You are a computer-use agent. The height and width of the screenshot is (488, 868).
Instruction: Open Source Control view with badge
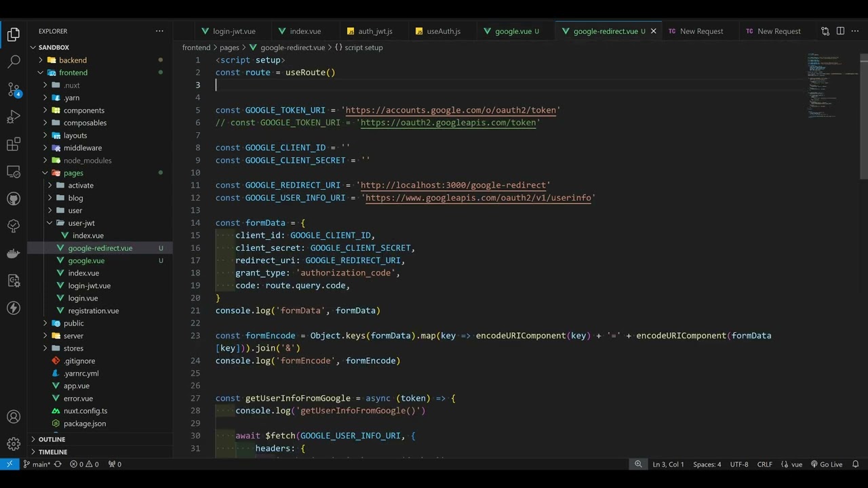pos(14,89)
